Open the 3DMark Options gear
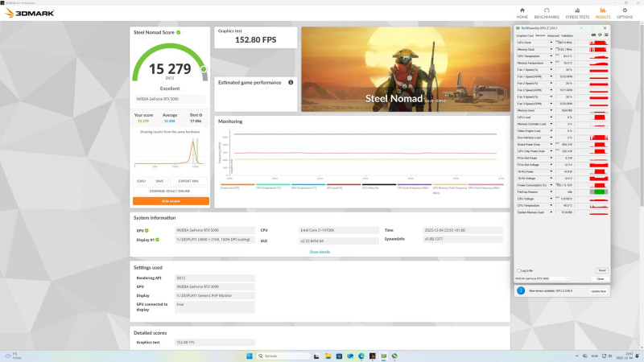 [x=625, y=13]
